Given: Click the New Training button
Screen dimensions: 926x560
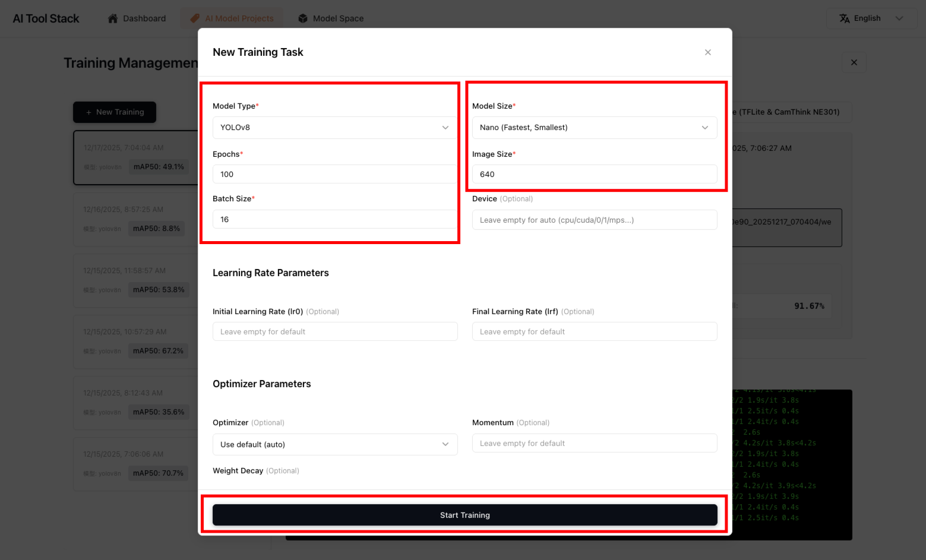Looking at the screenshot, I should 115,112.
